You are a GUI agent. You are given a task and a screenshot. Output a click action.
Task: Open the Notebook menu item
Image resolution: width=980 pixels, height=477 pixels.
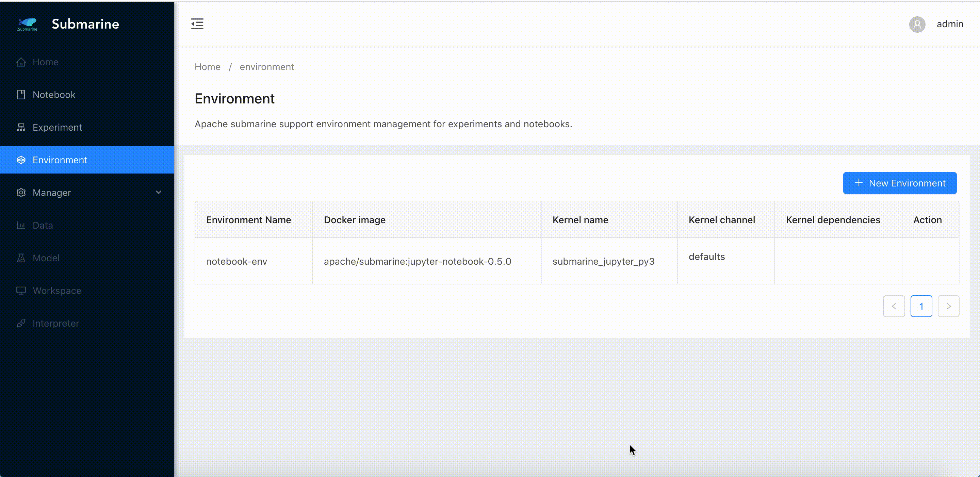tap(54, 95)
